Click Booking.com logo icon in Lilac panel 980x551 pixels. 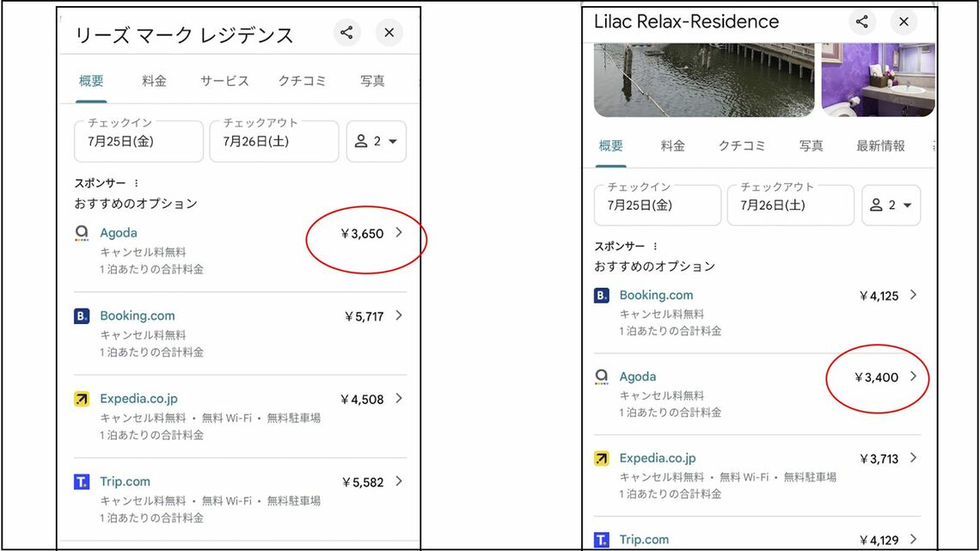(601, 296)
